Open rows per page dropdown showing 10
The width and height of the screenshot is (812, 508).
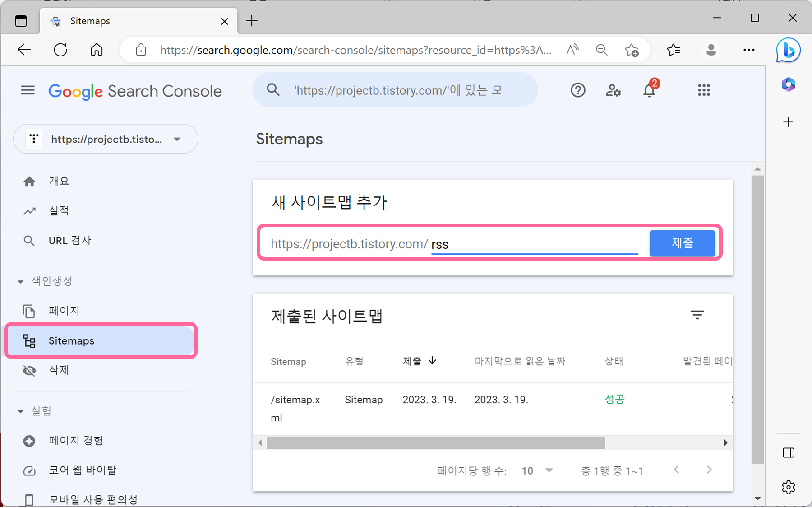pos(537,471)
